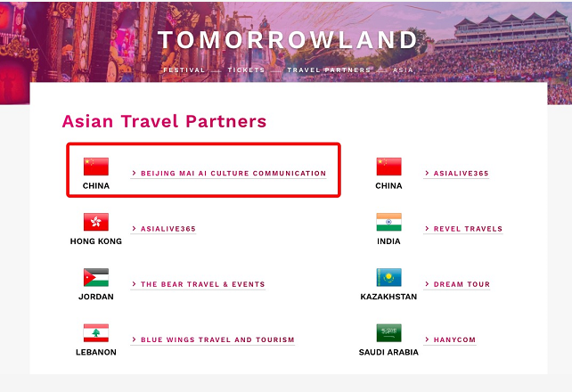Image resolution: width=572 pixels, height=392 pixels.
Task: Open Blue Wings Travel and Tourism link
Action: (213, 339)
